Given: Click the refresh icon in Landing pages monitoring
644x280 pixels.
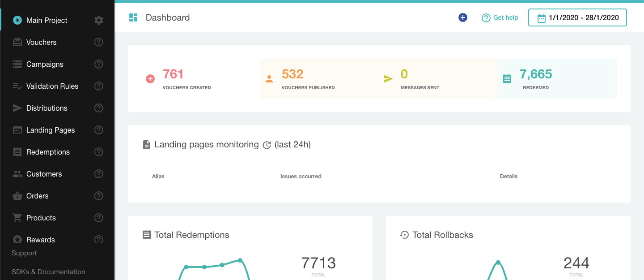Looking at the screenshot, I should point(267,145).
